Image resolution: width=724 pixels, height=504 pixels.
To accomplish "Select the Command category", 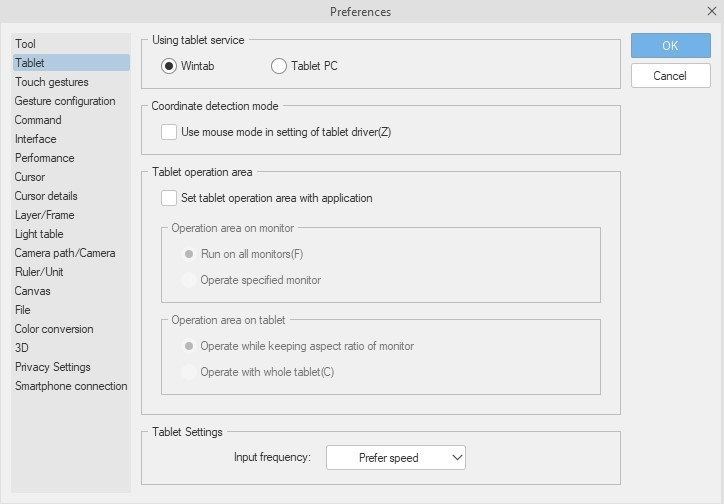I will click(x=38, y=120).
